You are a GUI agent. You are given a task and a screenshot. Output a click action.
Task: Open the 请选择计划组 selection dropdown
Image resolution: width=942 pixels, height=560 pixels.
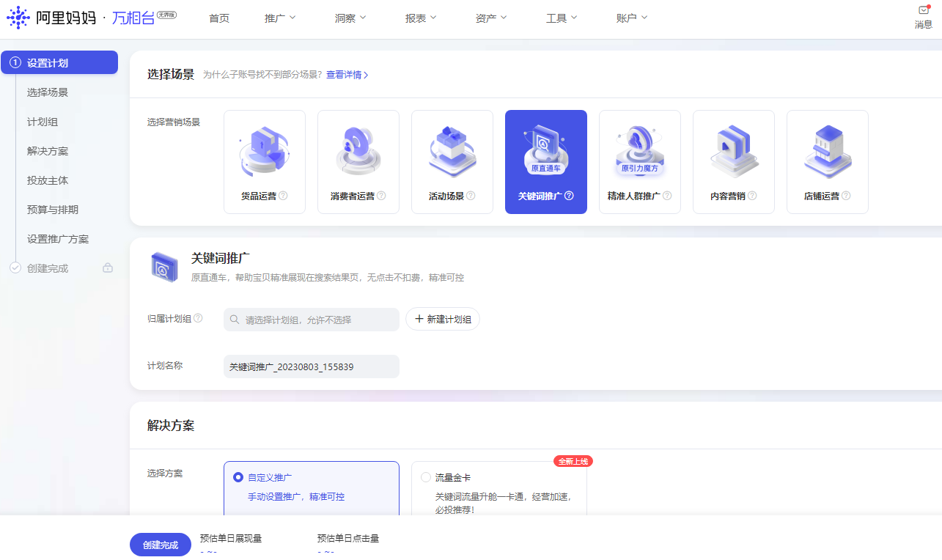312,320
